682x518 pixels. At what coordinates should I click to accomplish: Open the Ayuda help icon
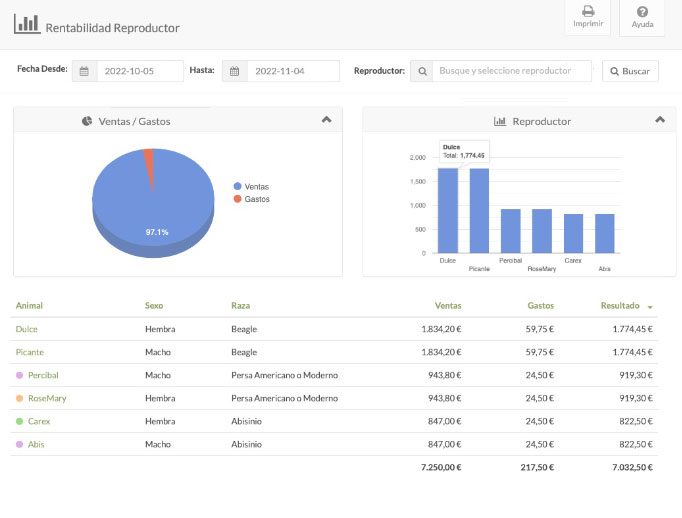tap(642, 11)
